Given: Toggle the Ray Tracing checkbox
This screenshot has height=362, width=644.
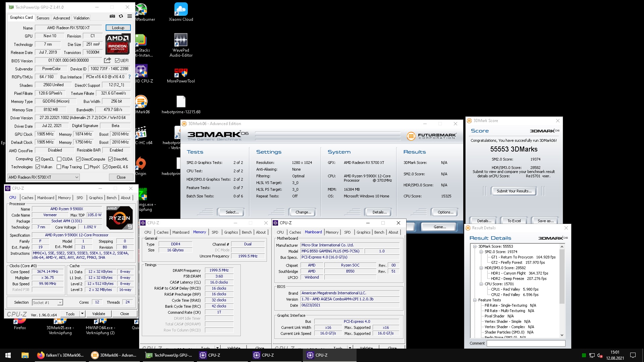Looking at the screenshot, I should tap(59, 167).
